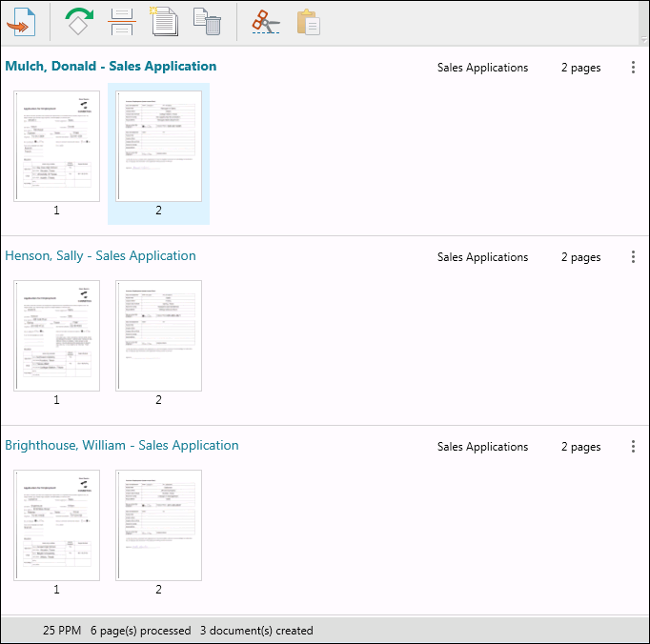Click the new document pages icon
The image size is (650, 644).
coord(164,21)
